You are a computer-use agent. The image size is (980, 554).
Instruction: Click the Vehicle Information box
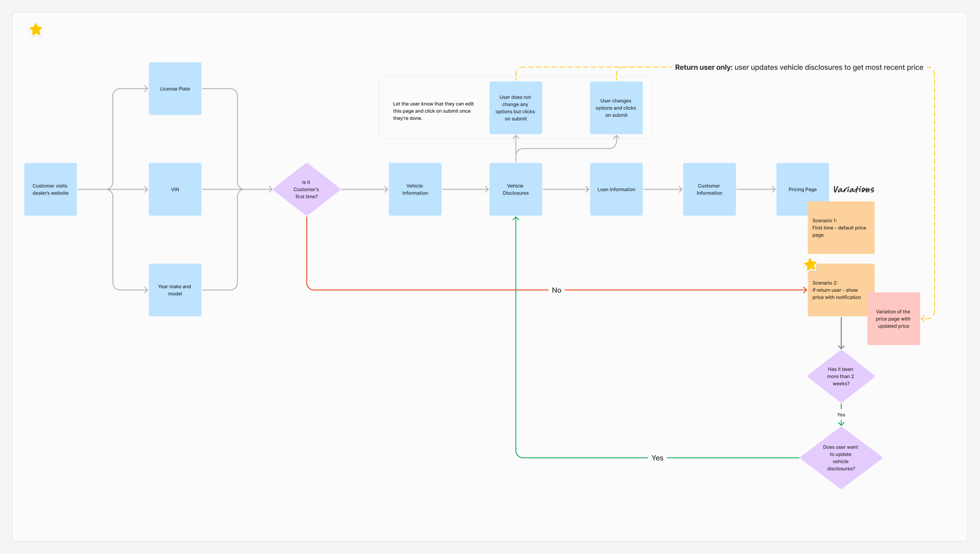click(415, 189)
